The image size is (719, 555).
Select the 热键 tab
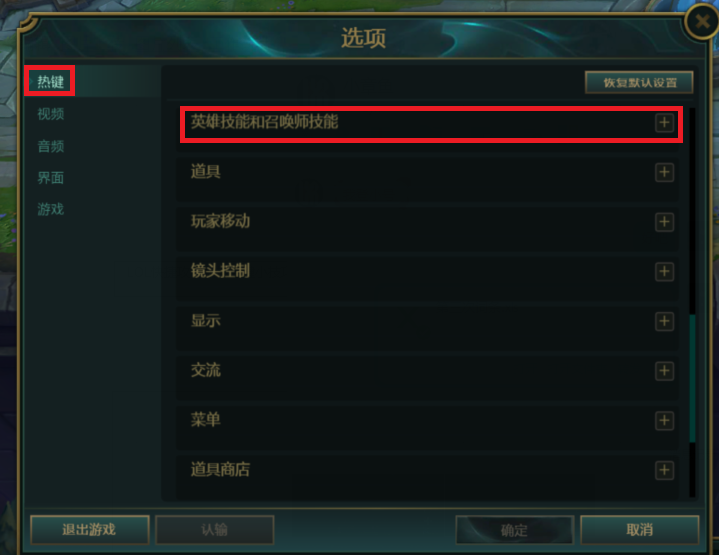tap(50, 82)
